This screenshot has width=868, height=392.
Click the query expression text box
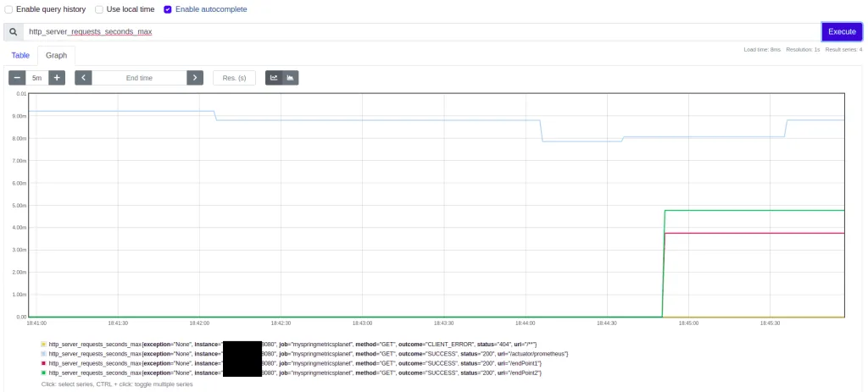tap(422, 32)
